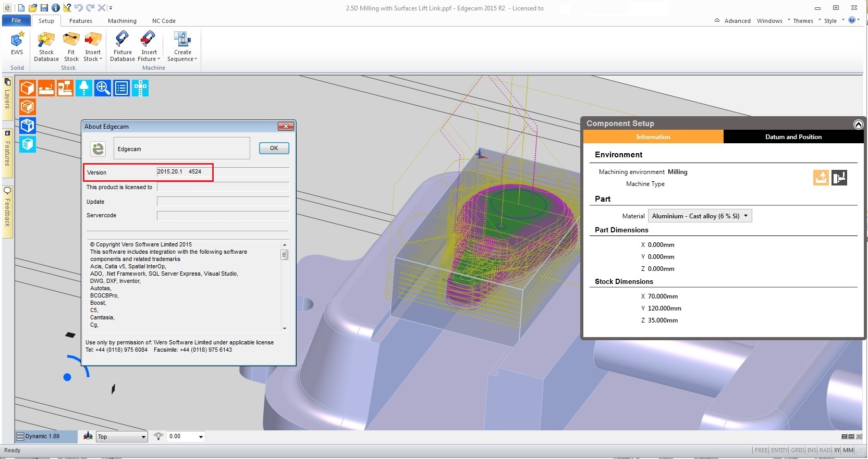The image size is (868, 459).
Task: Switch to the Setup ribbon tab
Action: tap(46, 21)
